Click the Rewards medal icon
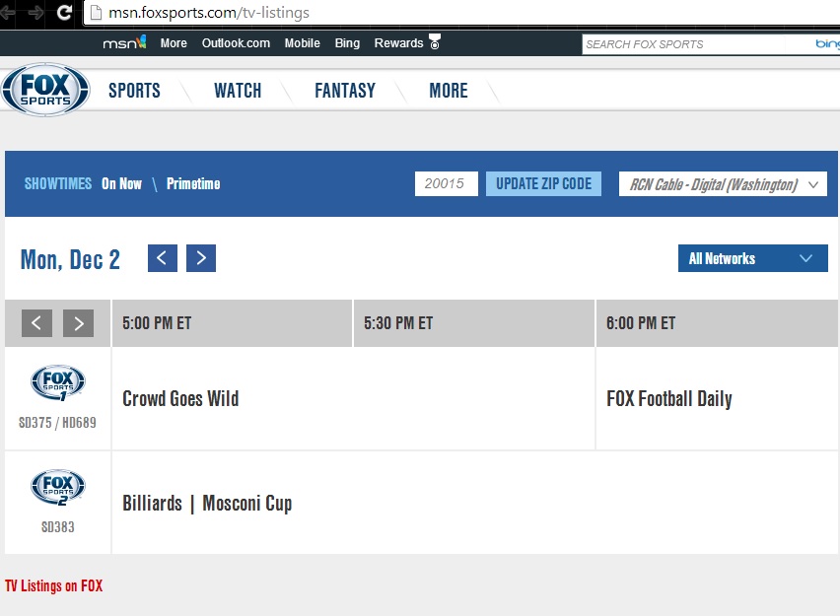840x616 pixels. 435,43
